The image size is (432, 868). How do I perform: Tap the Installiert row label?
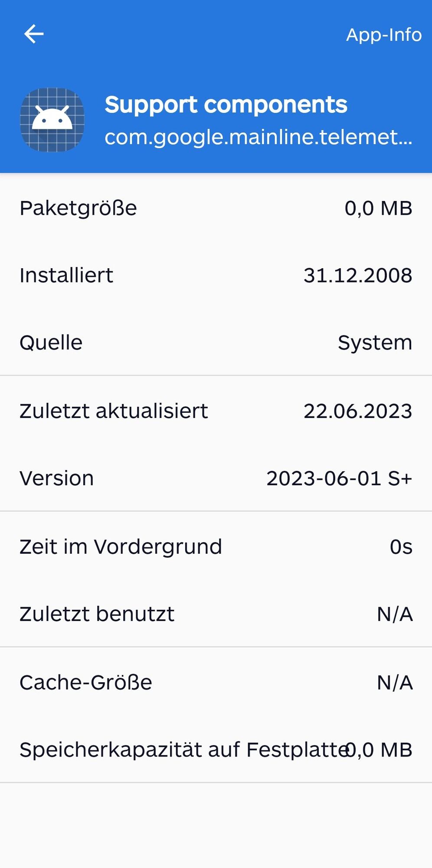(x=66, y=275)
